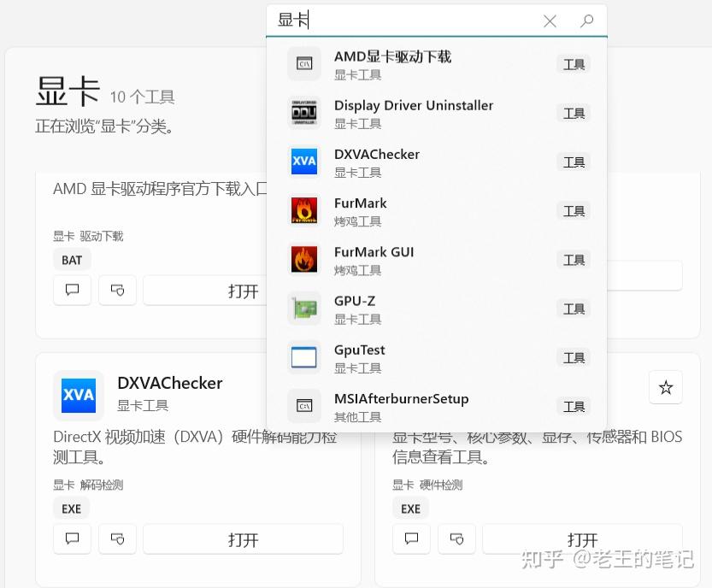Image resolution: width=712 pixels, height=588 pixels.
Task: Launch DXVAChecker with its 打开 button
Action: pos(243,539)
